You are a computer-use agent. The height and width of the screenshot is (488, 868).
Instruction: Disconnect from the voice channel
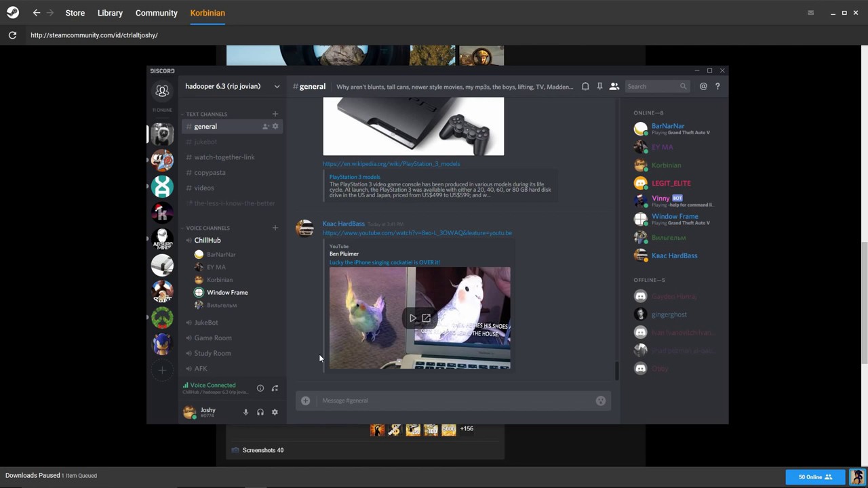275,388
